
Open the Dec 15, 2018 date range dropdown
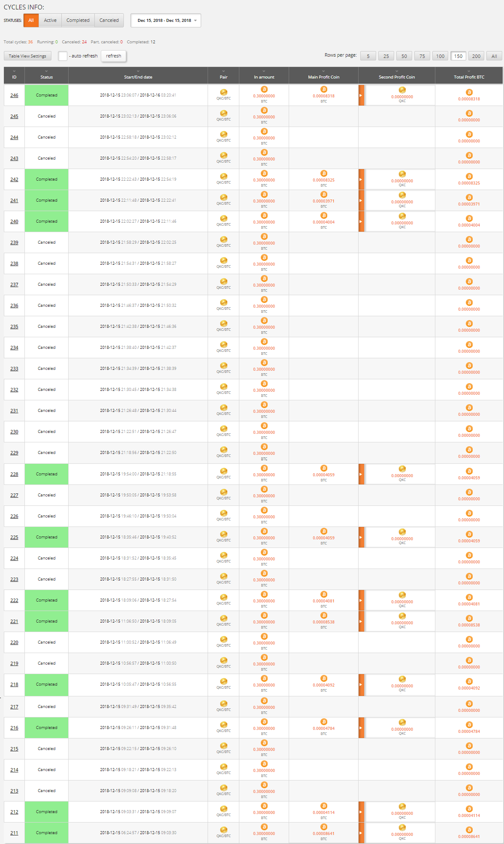pos(166,21)
